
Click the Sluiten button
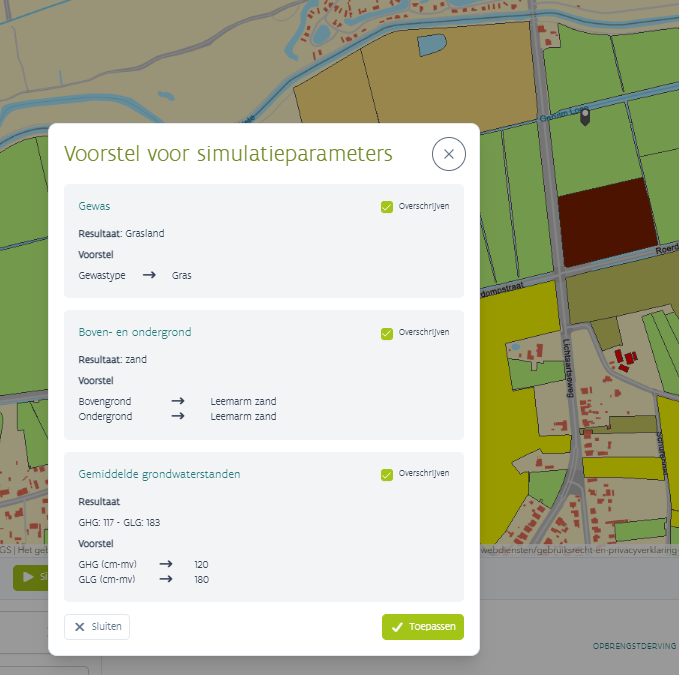(97, 627)
